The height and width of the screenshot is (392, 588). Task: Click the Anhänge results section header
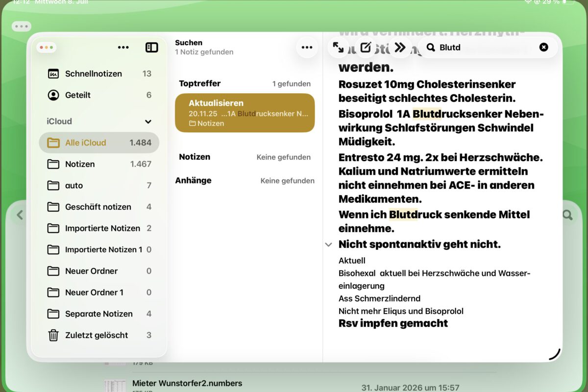[x=193, y=180]
